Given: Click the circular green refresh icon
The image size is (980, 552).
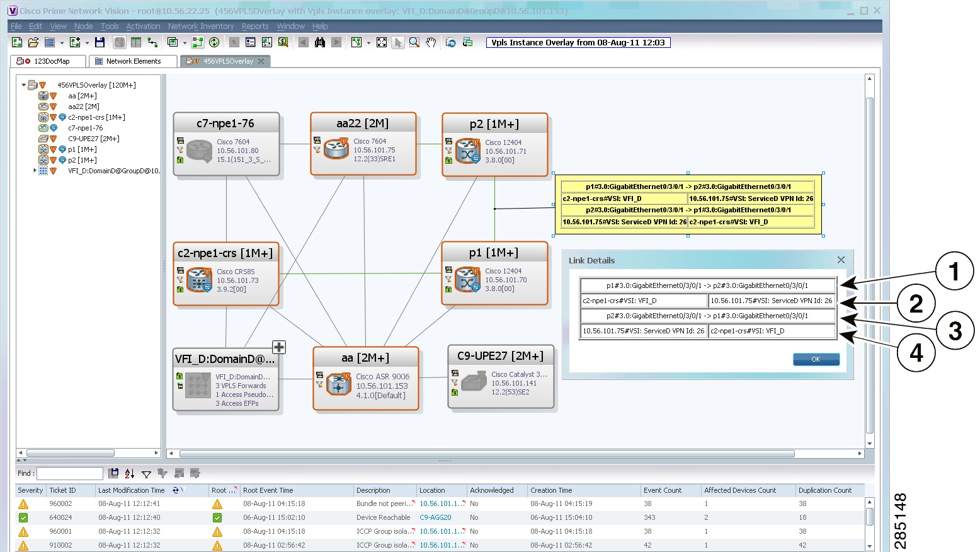Looking at the screenshot, I should [x=214, y=42].
